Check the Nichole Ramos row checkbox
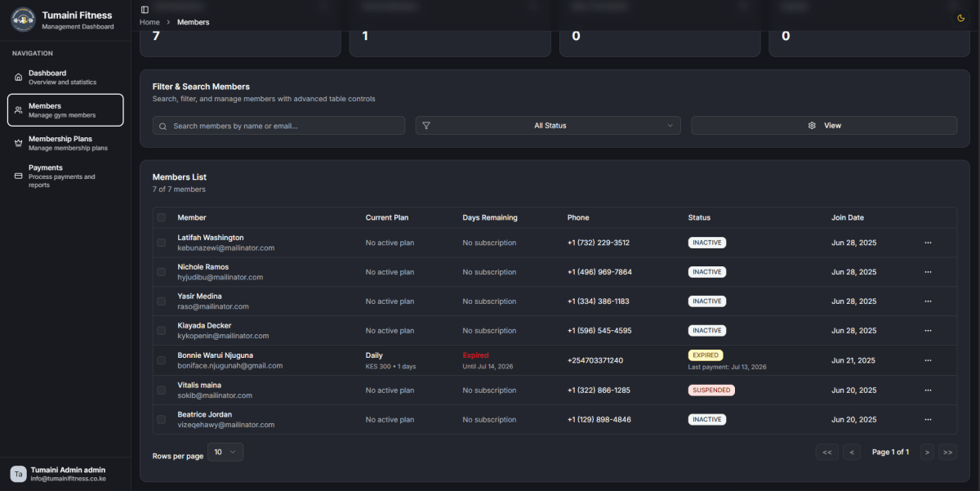The width and height of the screenshot is (980, 491). (161, 272)
